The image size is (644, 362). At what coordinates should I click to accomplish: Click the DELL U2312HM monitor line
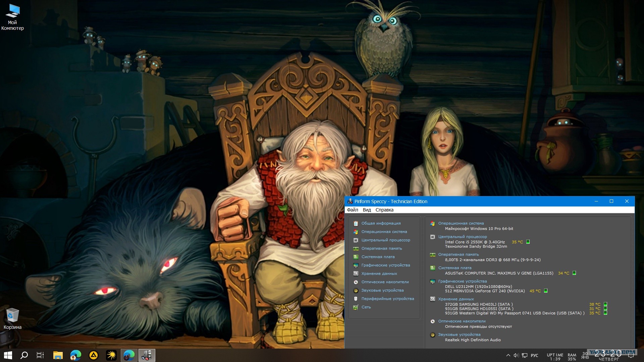point(478,287)
